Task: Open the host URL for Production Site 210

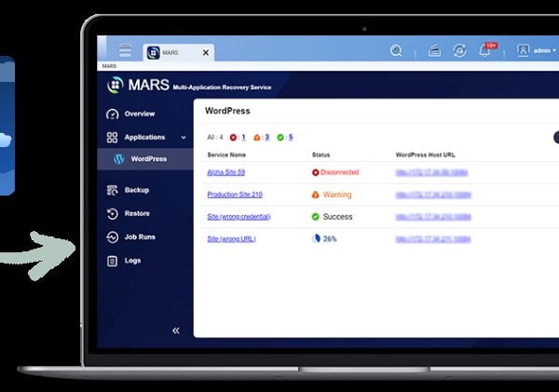Action: coord(433,195)
